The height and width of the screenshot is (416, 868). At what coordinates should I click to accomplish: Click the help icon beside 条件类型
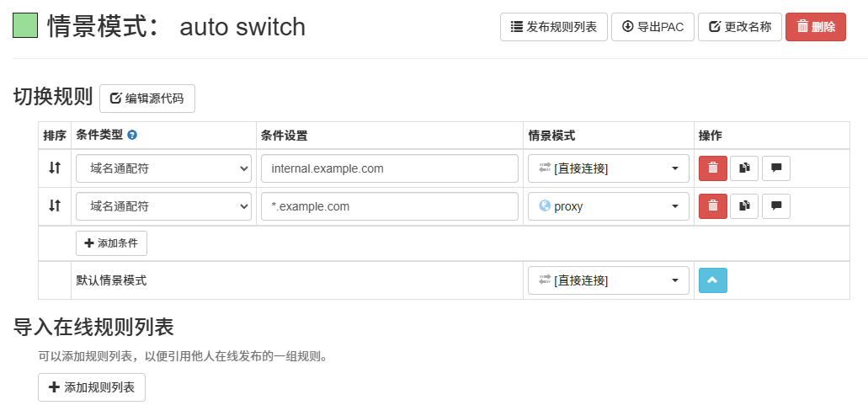point(132,136)
